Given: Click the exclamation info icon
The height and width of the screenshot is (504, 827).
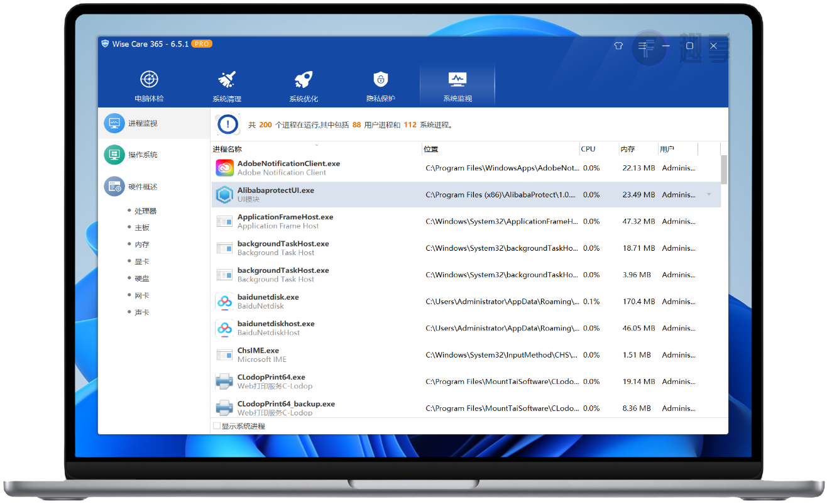Looking at the screenshot, I should click(227, 124).
